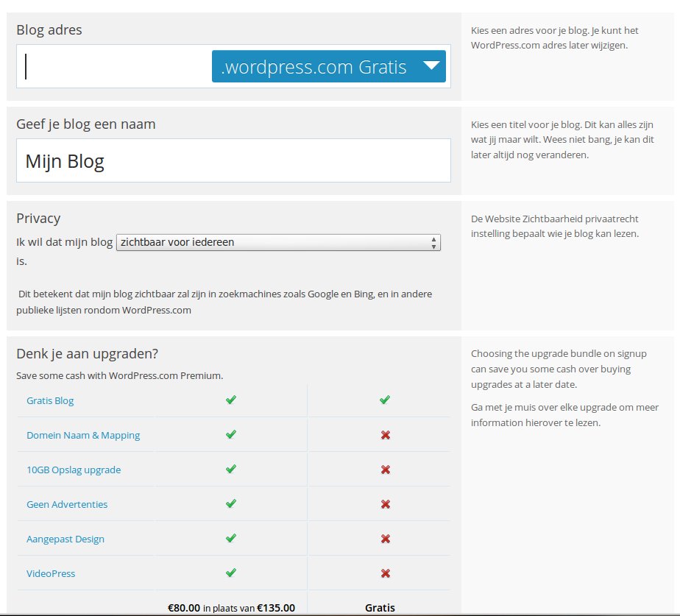
Task: Click green checkmark for 10GB Opslag upgrade
Action: tap(231, 469)
